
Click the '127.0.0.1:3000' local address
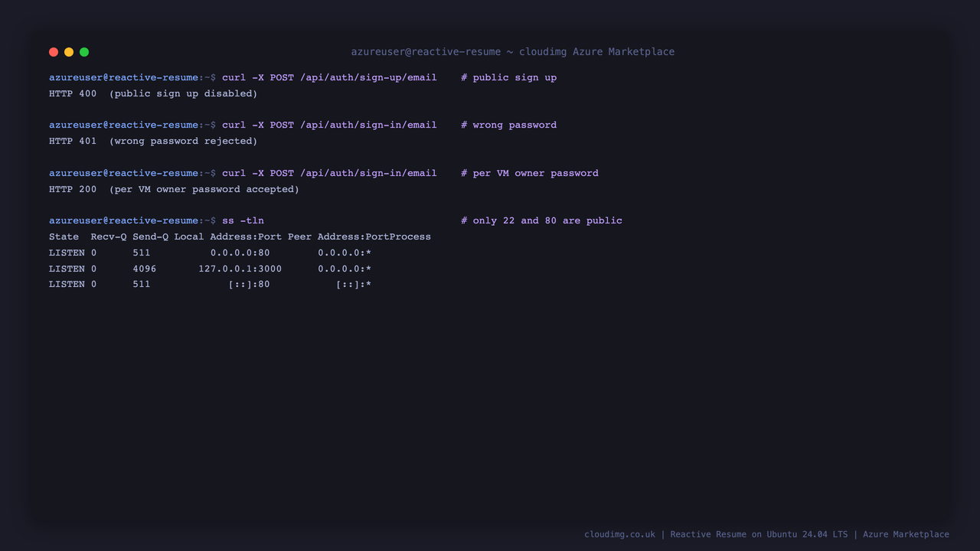240,269
